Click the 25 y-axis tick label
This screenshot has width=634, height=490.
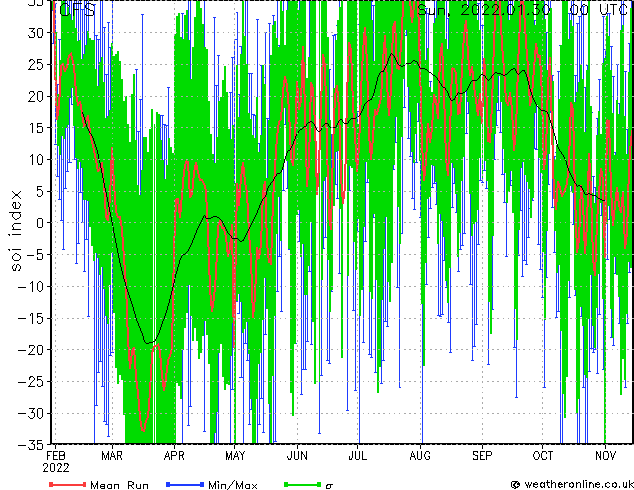pos(36,64)
